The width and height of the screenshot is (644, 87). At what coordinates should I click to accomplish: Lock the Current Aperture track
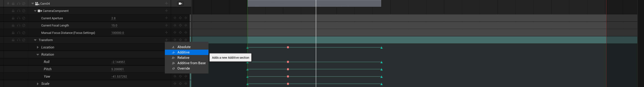click(13, 18)
